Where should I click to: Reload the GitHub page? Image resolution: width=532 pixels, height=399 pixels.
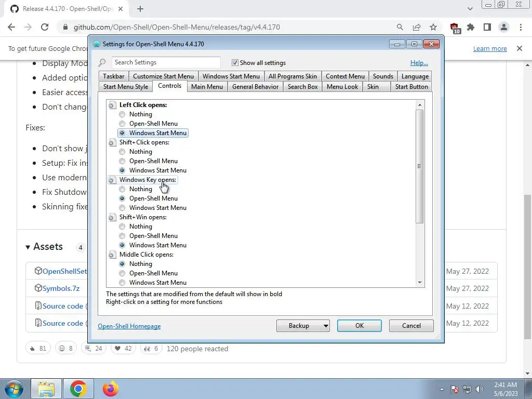pyautogui.click(x=45, y=27)
